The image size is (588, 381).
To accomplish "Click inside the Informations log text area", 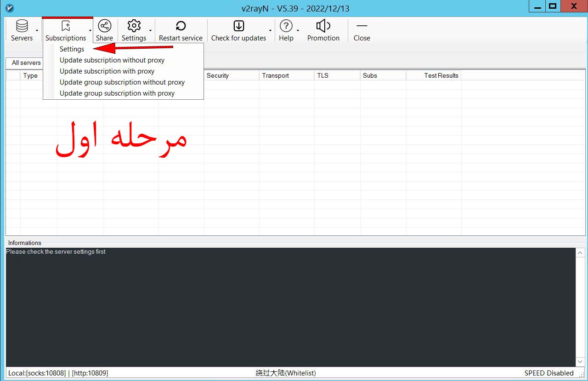I will point(290,307).
